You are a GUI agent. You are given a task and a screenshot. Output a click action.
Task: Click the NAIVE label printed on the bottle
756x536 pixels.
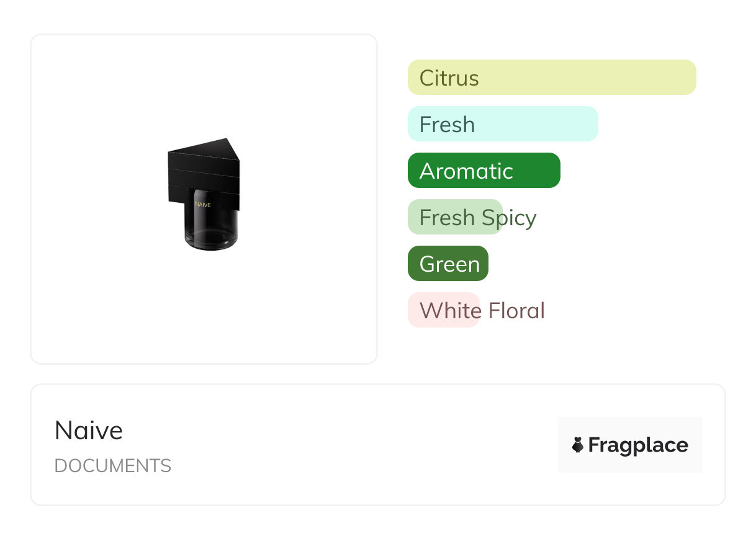pyautogui.click(x=203, y=204)
